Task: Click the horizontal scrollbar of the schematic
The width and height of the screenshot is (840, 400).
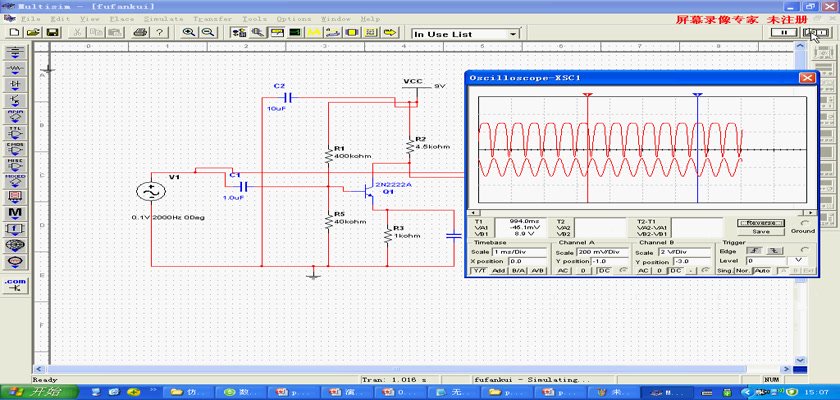Action: [x=396, y=369]
